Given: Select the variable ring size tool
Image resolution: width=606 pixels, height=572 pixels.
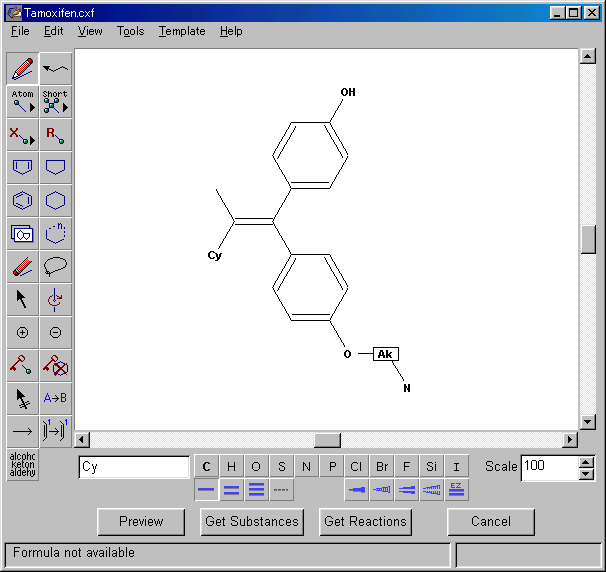Looking at the screenshot, I should tap(56, 233).
